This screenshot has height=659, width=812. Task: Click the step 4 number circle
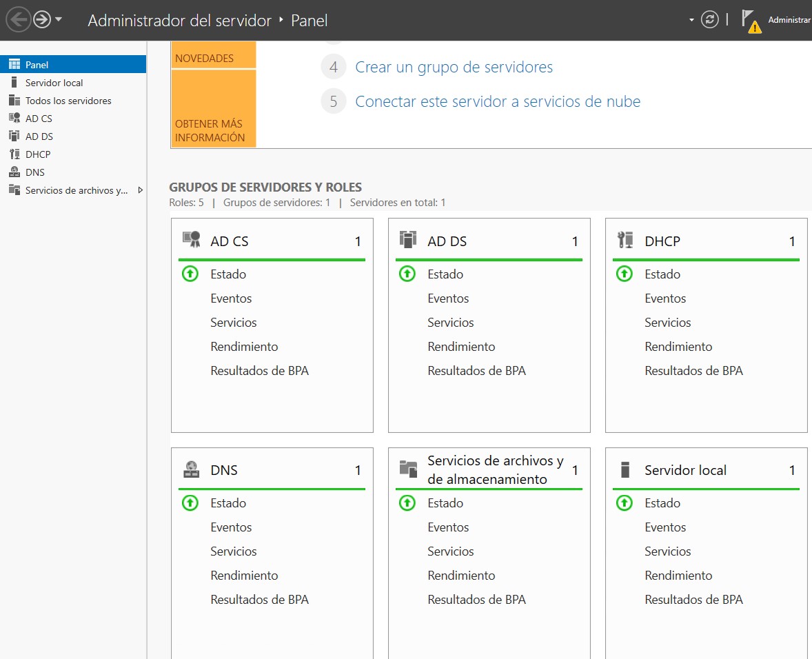(x=334, y=67)
